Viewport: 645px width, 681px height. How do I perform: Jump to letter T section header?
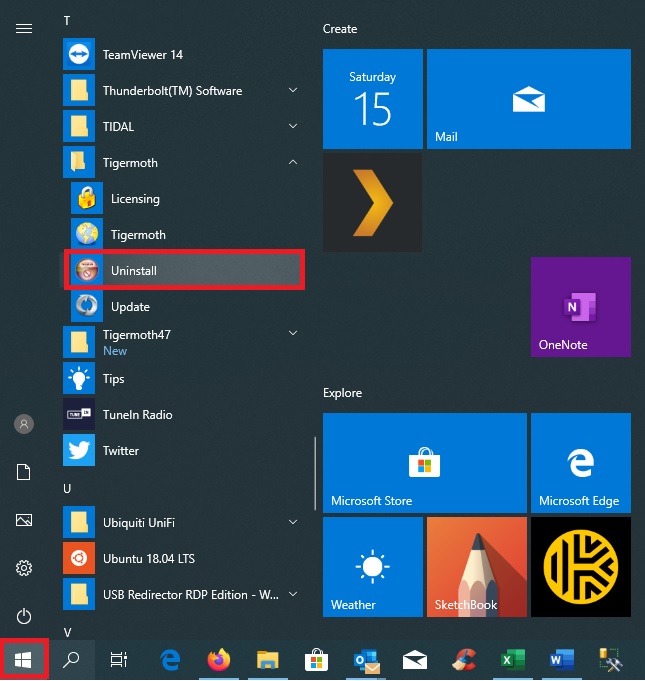(x=67, y=21)
